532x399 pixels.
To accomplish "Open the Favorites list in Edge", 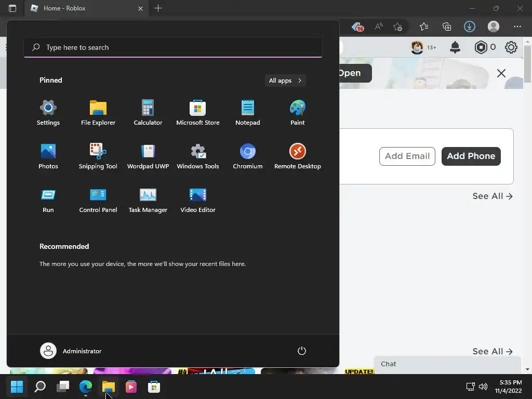I will pyautogui.click(x=424, y=26).
